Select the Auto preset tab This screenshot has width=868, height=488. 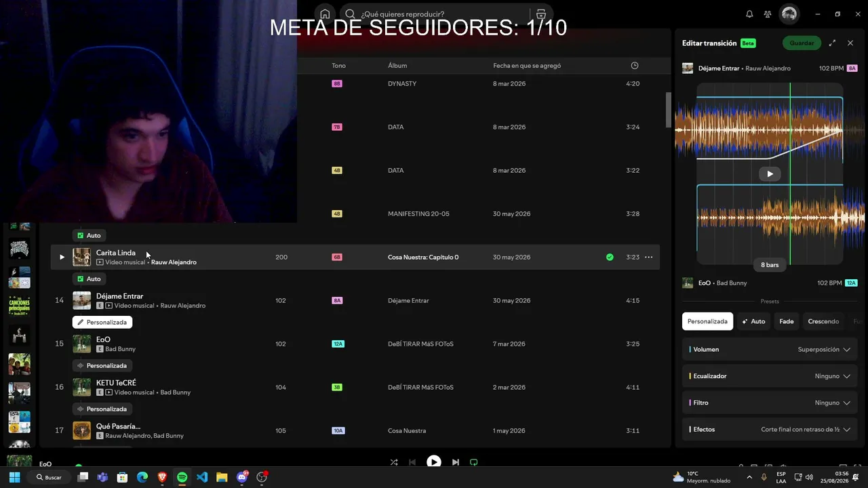tap(754, 321)
